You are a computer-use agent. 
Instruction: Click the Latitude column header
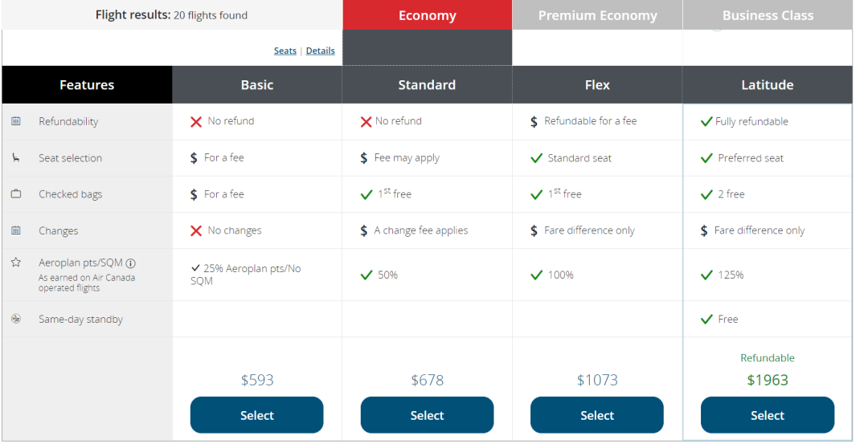pyautogui.click(x=768, y=84)
